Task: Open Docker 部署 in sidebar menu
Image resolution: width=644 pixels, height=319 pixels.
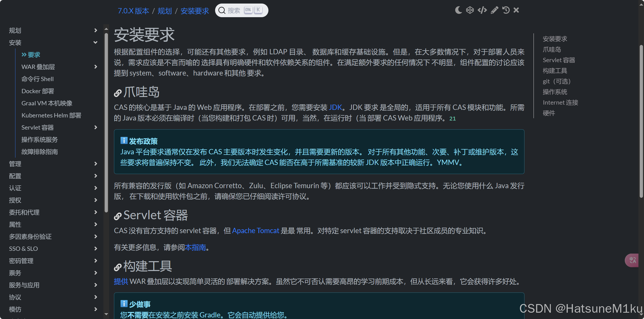Action: (x=38, y=91)
